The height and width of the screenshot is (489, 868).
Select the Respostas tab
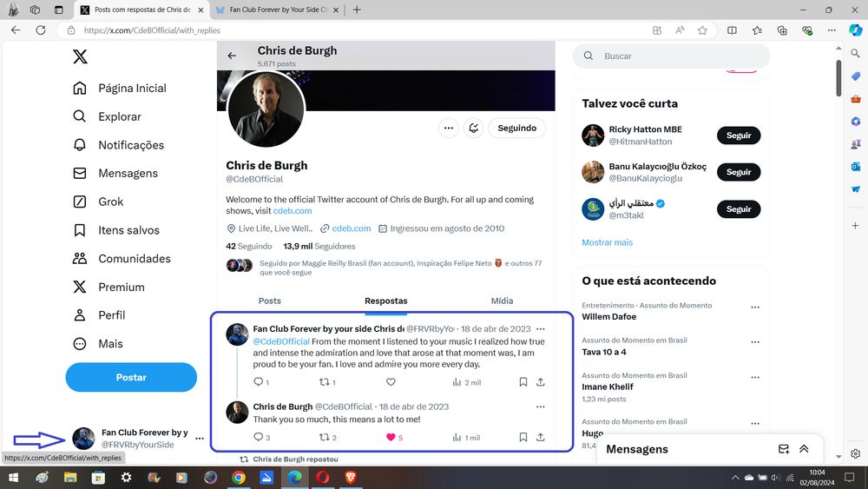click(x=386, y=301)
